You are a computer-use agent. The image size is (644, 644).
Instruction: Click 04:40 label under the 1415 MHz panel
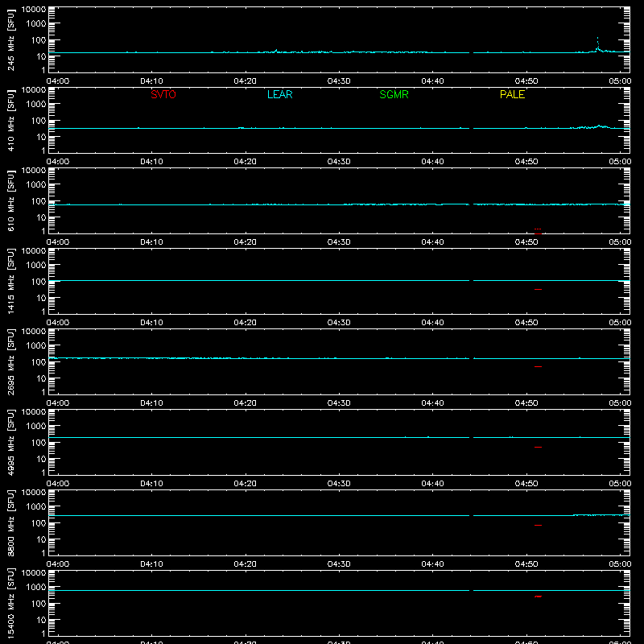[432, 323]
